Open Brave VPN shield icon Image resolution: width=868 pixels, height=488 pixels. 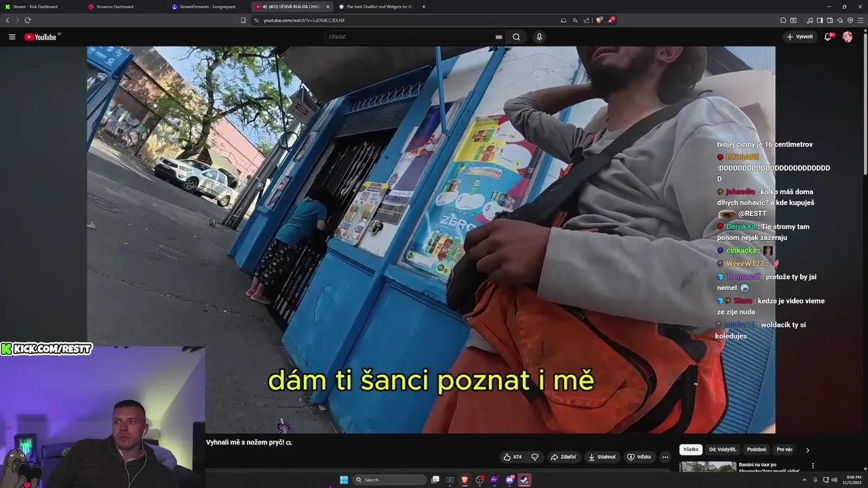[x=850, y=20]
